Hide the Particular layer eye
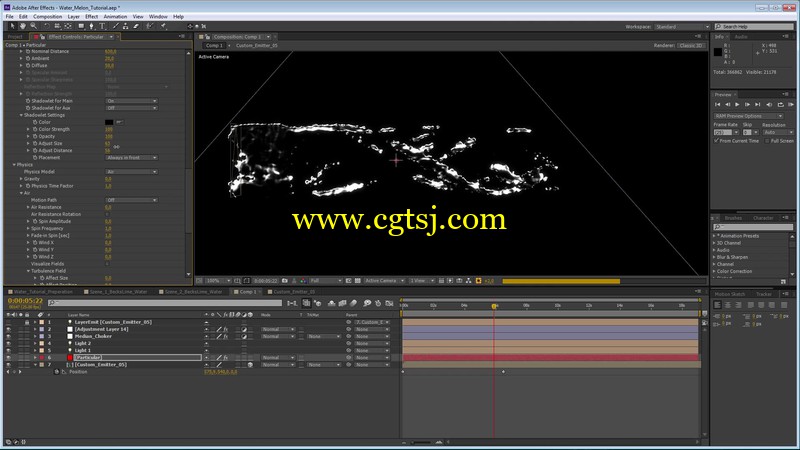Screen dimensions: 800x450 tap(8, 358)
